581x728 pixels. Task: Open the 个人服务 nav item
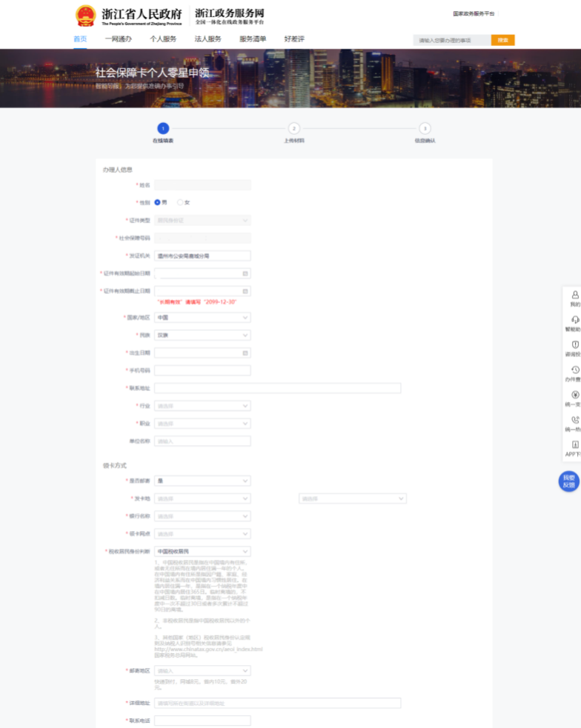[x=163, y=39]
